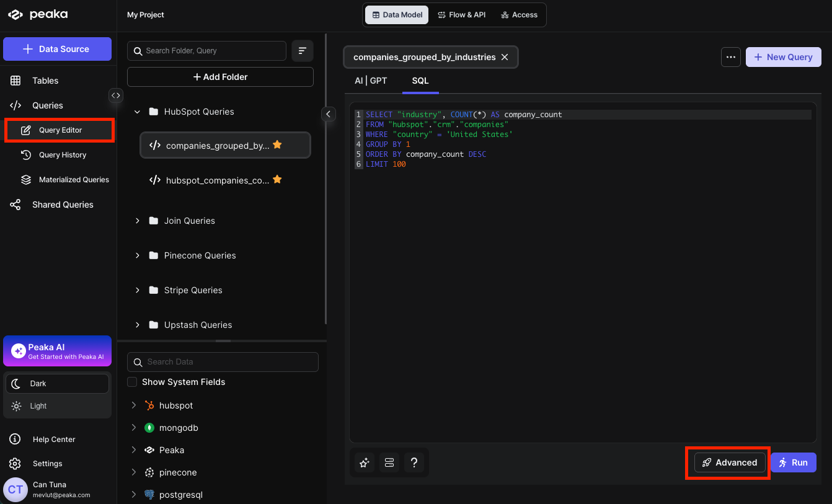This screenshot has height=504, width=832.
Task: Run the current SQL query
Action: (x=794, y=462)
